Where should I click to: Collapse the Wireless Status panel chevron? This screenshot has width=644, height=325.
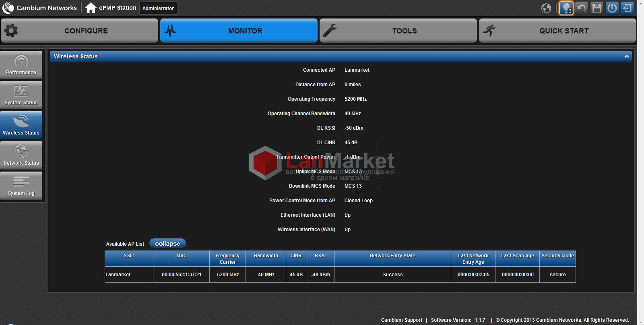click(x=626, y=56)
